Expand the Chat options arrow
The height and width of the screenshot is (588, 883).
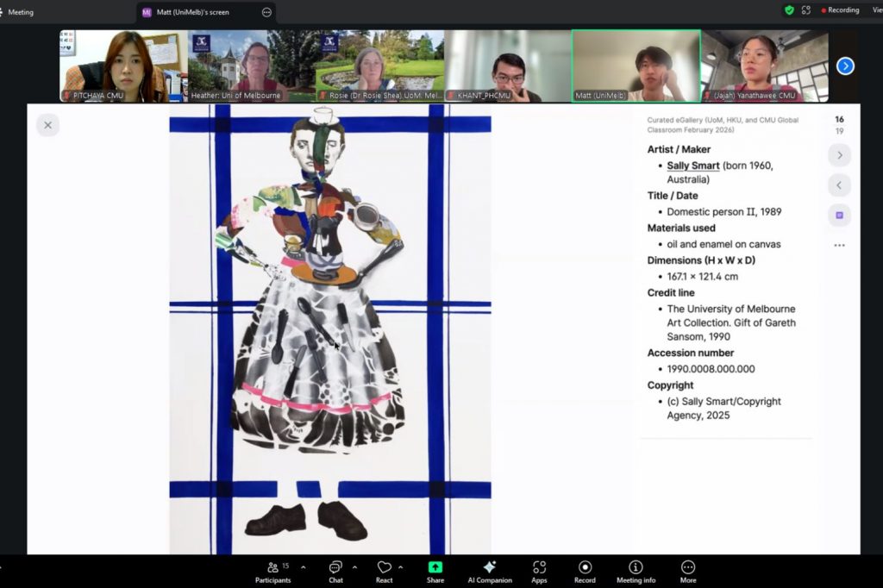click(354, 567)
